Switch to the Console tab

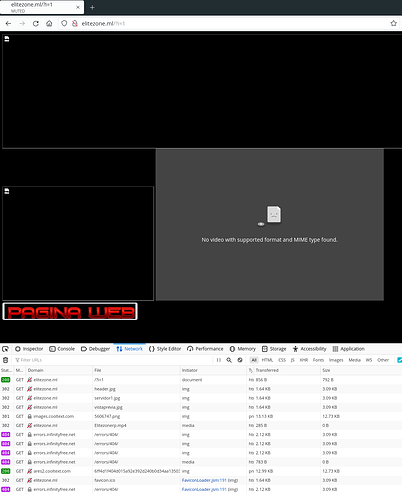pyautogui.click(x=62, y=349)
